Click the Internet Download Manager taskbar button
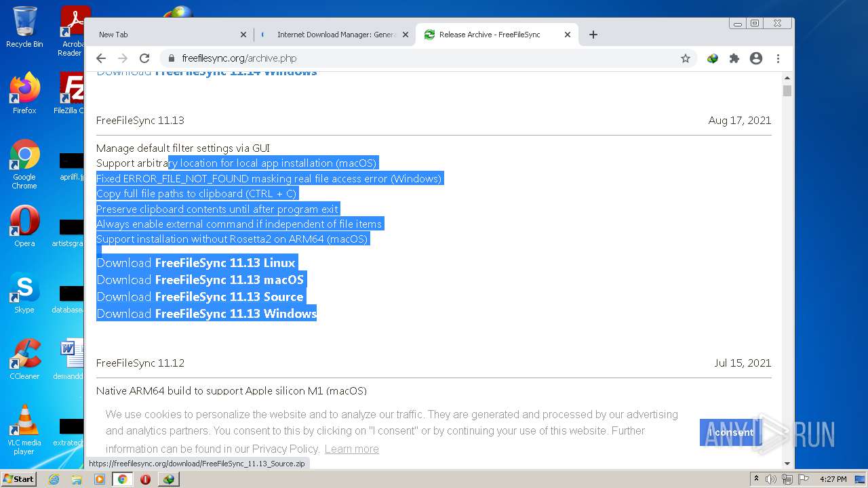Screen dimensions: 868x488 pyautogui.click(x=169, y=479)
